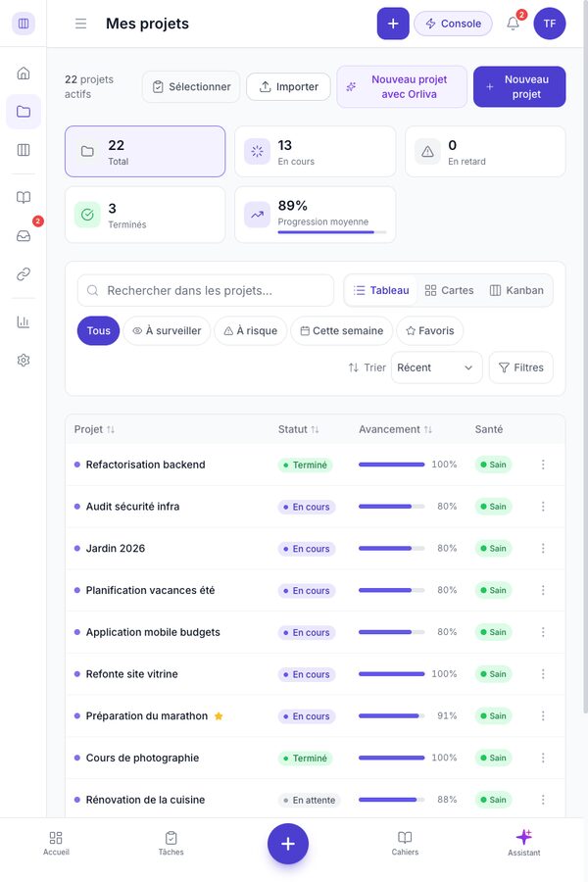Image resolution: width=588 pixels, height=882 pixels.
Task: Click the Terminé badge of Cours de photographie
Action: click(x=306, y=759)
